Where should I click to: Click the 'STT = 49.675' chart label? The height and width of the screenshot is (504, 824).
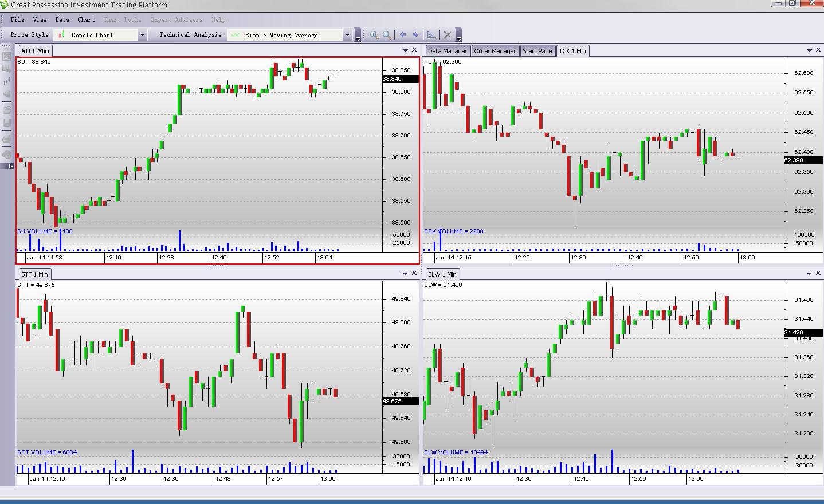(36, 285)
